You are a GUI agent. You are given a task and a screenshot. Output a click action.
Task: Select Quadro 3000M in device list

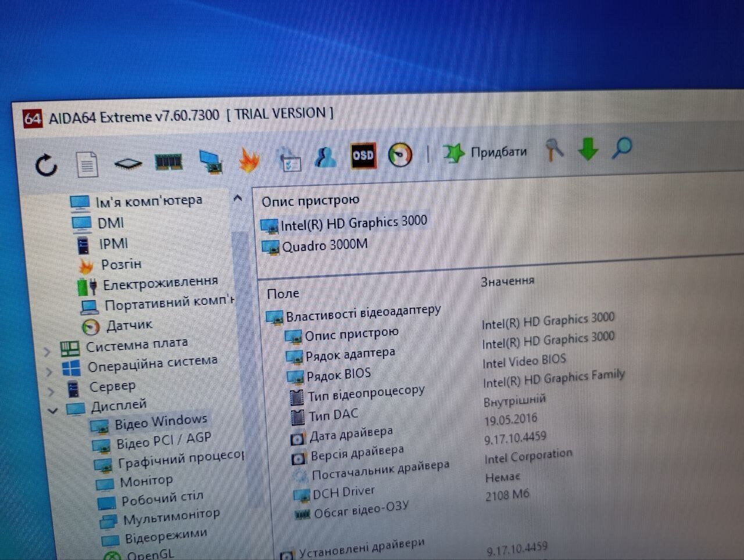click(324, 245)
